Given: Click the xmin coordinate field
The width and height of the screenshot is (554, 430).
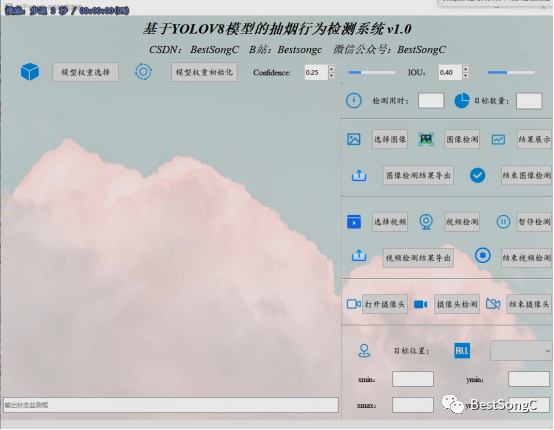Looking at the screenshot, I should 413,379.
